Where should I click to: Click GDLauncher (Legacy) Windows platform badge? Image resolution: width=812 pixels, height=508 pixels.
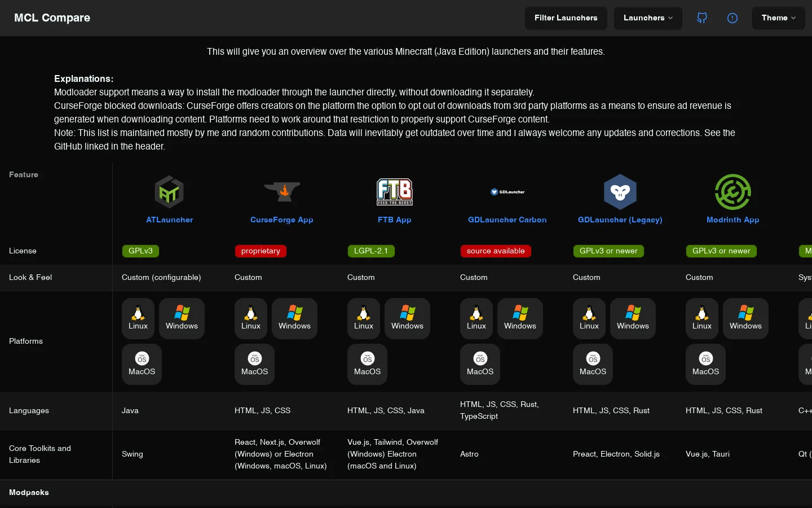(x=633, y=318)
